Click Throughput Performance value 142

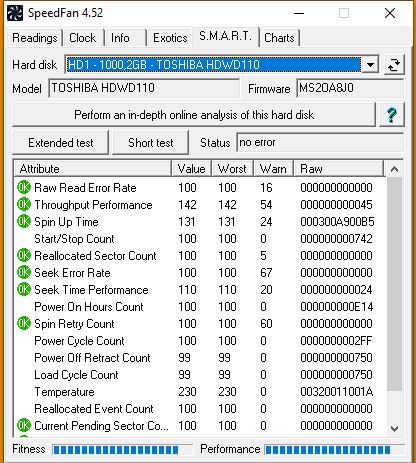(187, 205)
